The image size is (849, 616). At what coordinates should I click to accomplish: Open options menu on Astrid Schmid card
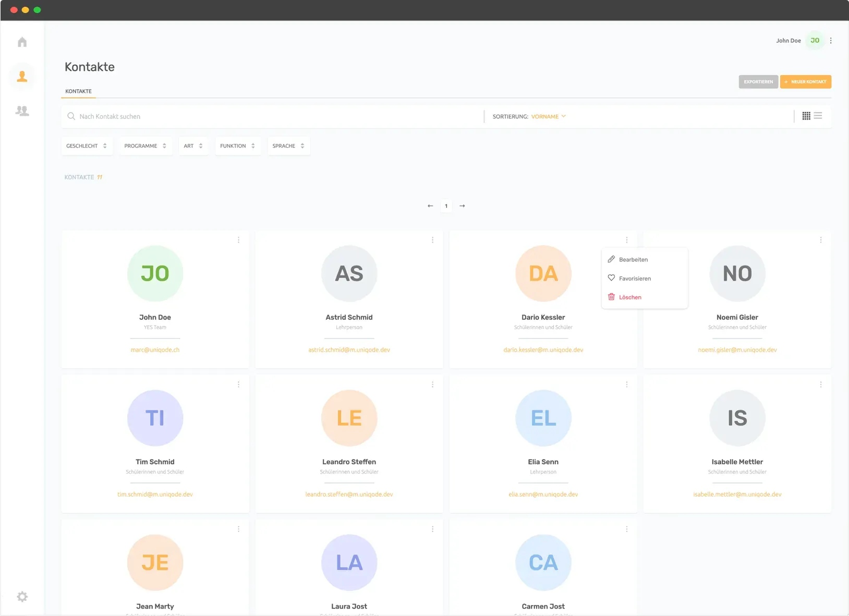point(432,240)
